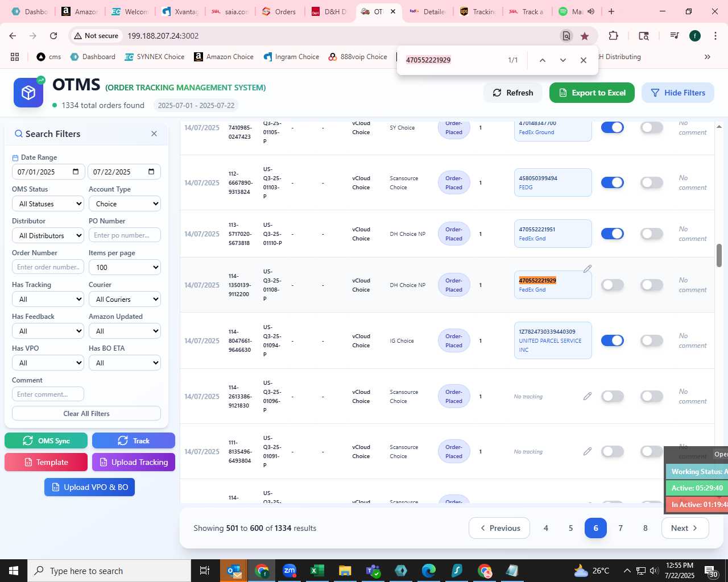This screenshot has height=582, width=728.
Task: Click the OTMS cube logo
Action: click(x=28, y=93)
